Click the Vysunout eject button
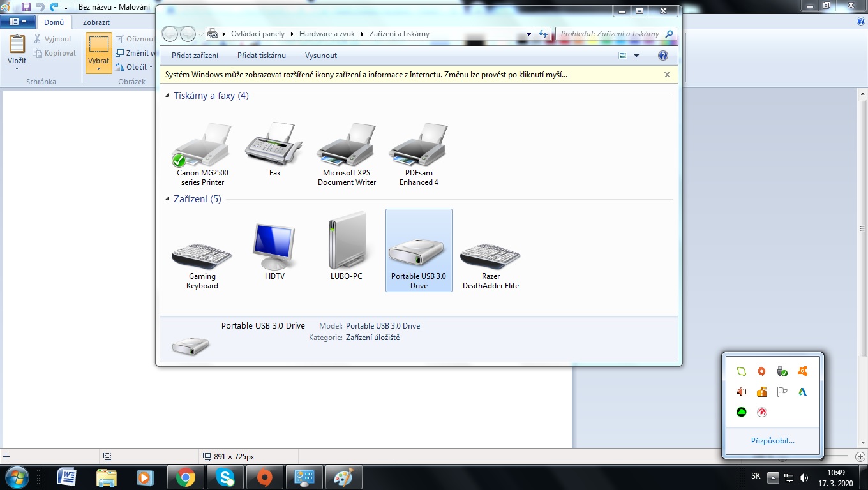This screenshot has height=490, width=868. pyautogui.click(x=321, y=56)
